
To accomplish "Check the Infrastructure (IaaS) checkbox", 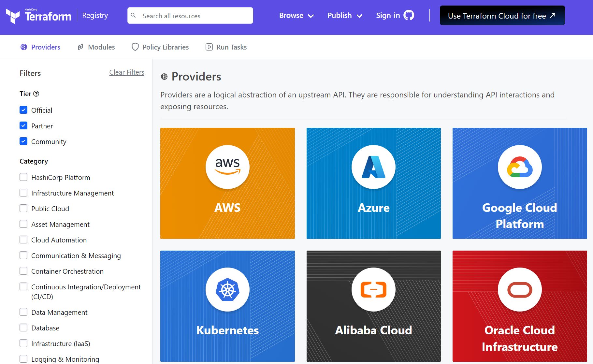I will coord(23,343).
